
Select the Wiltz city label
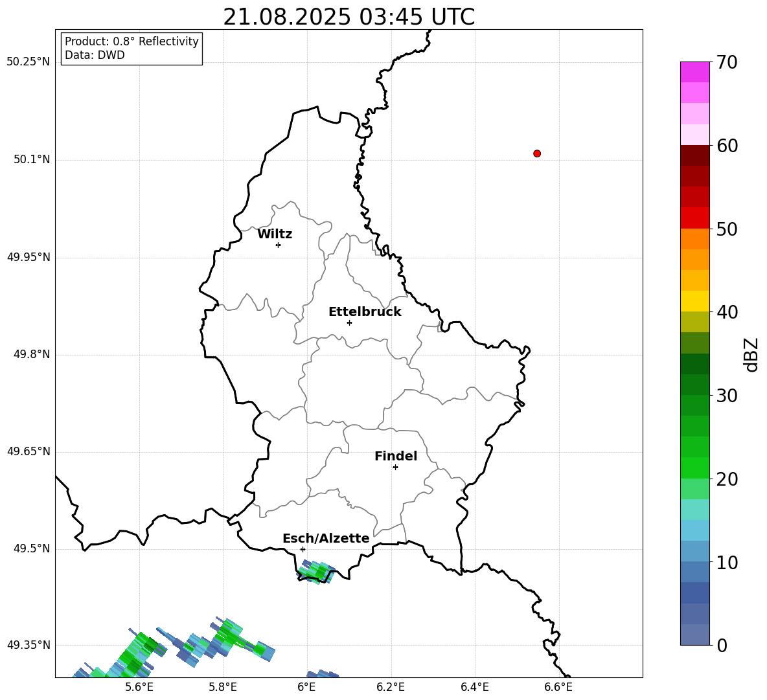coord(275,234)
